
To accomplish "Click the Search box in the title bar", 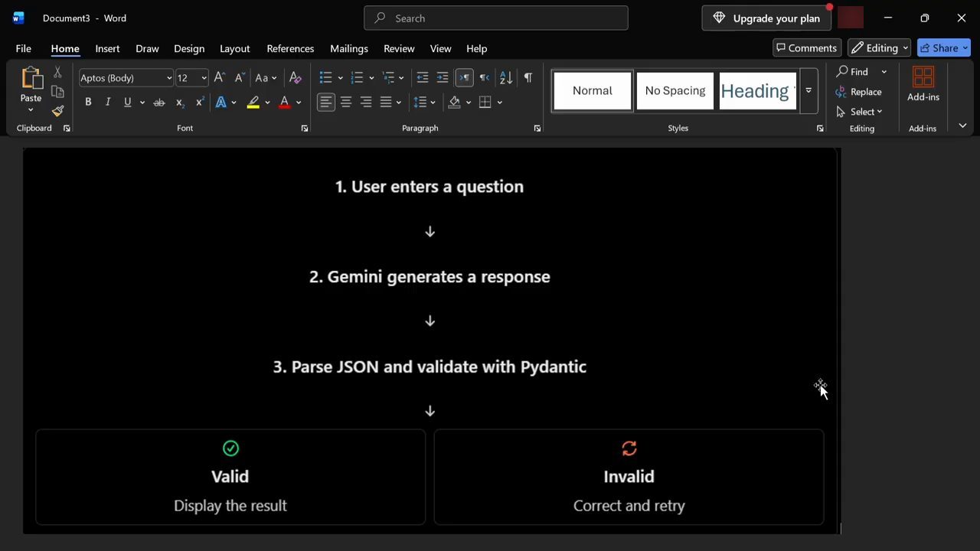I will pyautogui.click(x=496, y=18).
